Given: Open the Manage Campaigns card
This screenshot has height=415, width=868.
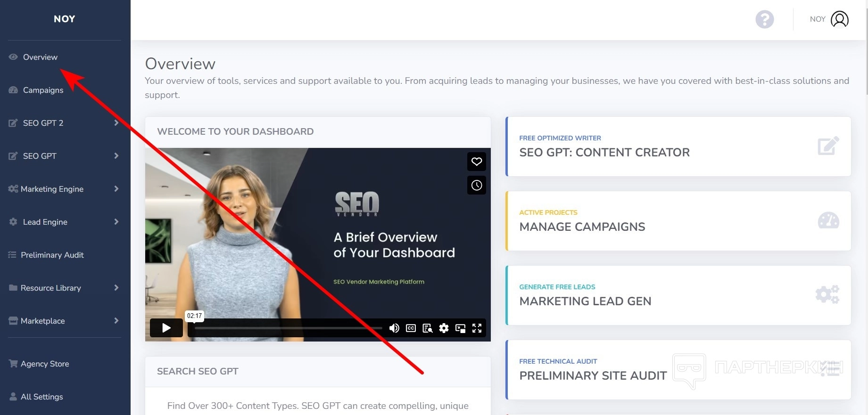Looking at the screenshot, I should pos(678,221).
